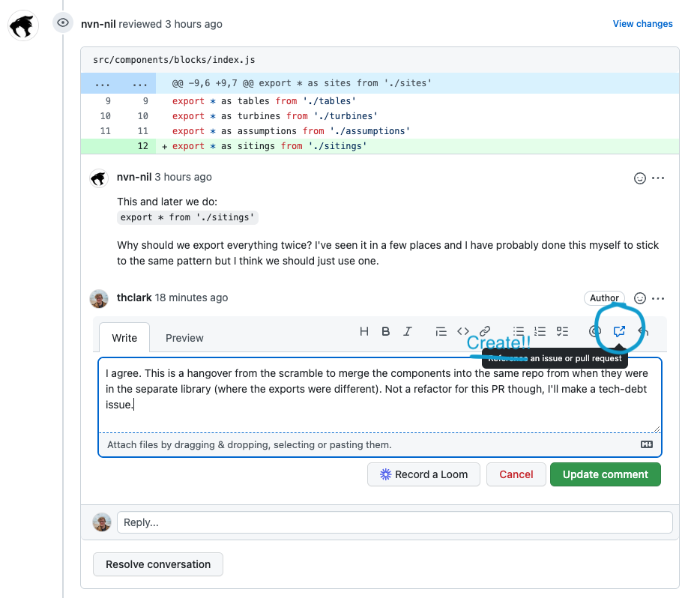Open View changes link
700x598 pixels.
click(642, 24)
